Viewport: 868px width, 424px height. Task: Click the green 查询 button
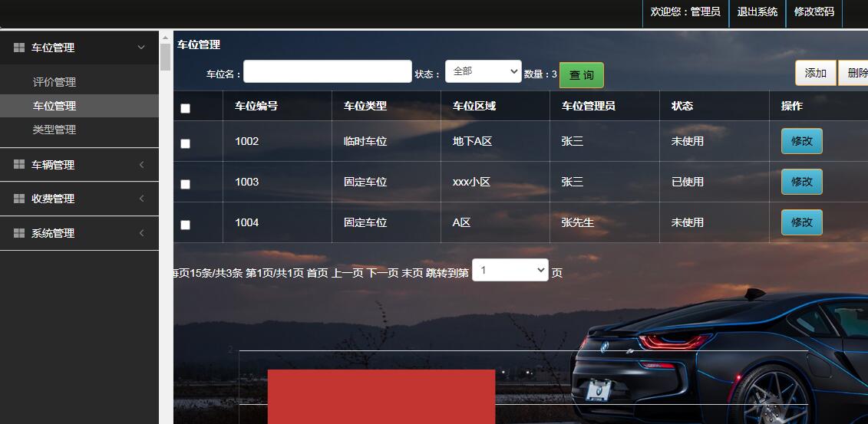coord(581,75)
